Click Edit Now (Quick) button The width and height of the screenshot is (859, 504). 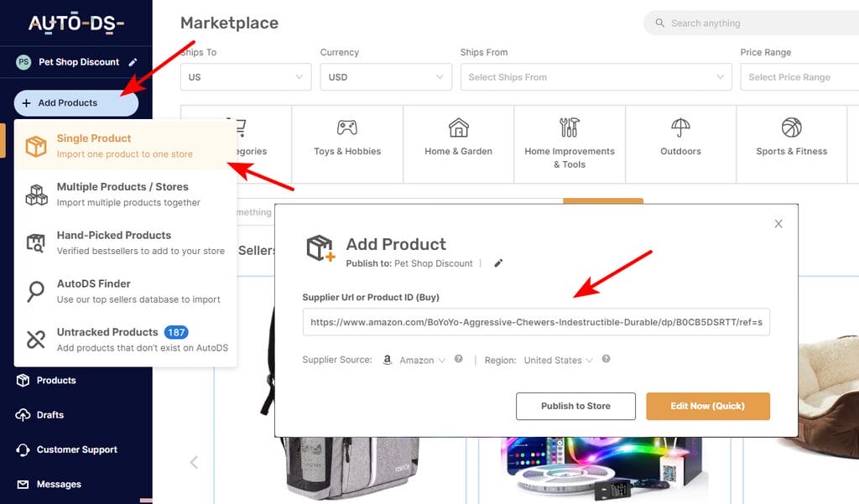point(708,406)
